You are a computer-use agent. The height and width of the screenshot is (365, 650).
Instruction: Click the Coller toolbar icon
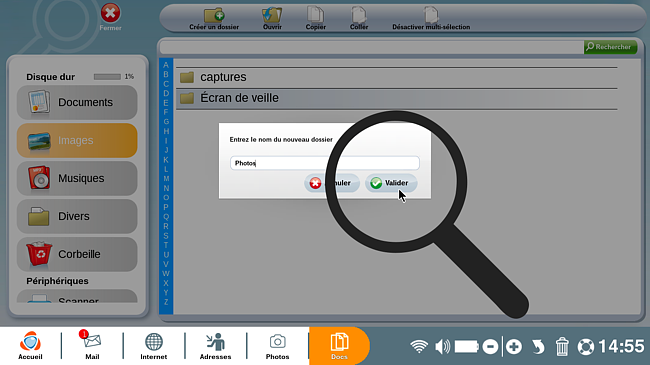tap(359, 19)
